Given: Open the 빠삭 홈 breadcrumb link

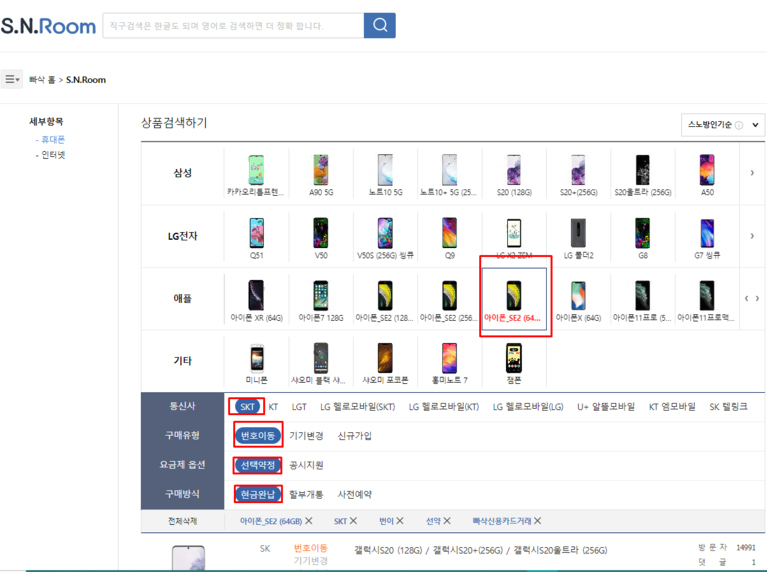Looking at the screenshot, I should [42, 80].
